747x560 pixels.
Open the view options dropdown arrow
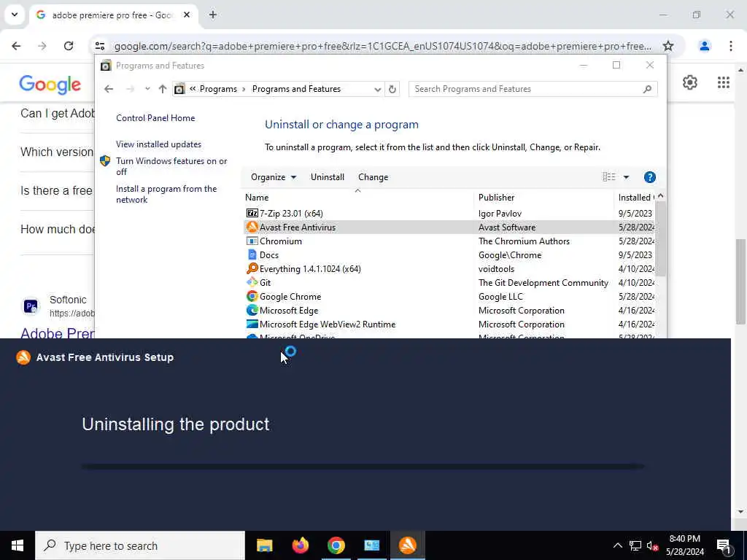(x=626, y=177)
